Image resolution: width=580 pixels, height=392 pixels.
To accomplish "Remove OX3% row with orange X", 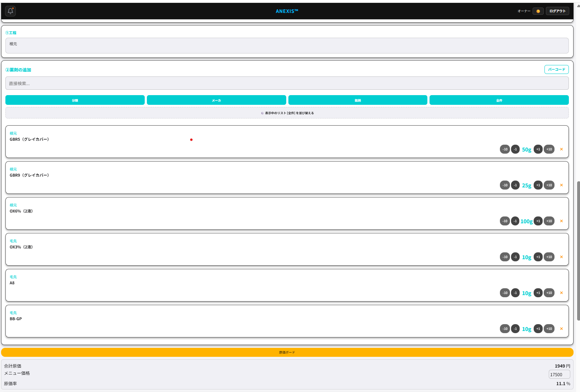I will coord(561,257).
